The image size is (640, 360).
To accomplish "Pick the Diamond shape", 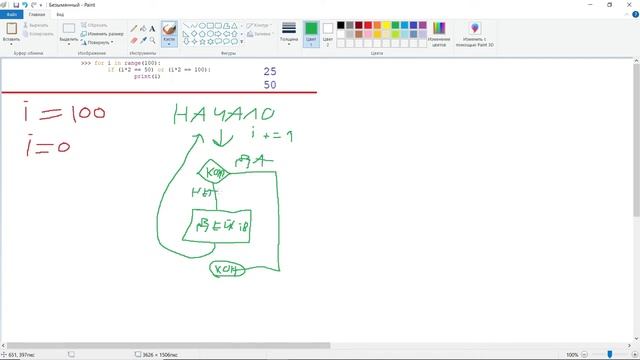I will coord(194,34).
